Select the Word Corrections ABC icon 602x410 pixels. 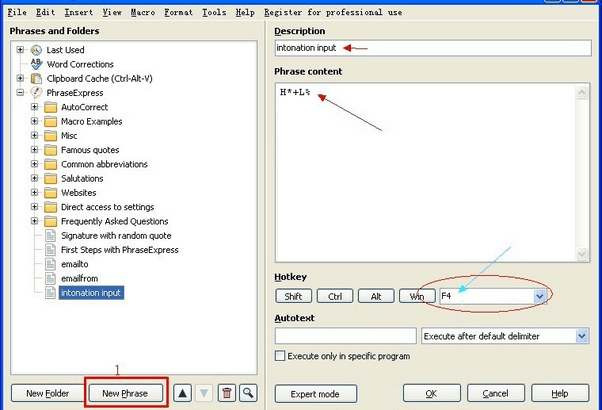point(36,64)
